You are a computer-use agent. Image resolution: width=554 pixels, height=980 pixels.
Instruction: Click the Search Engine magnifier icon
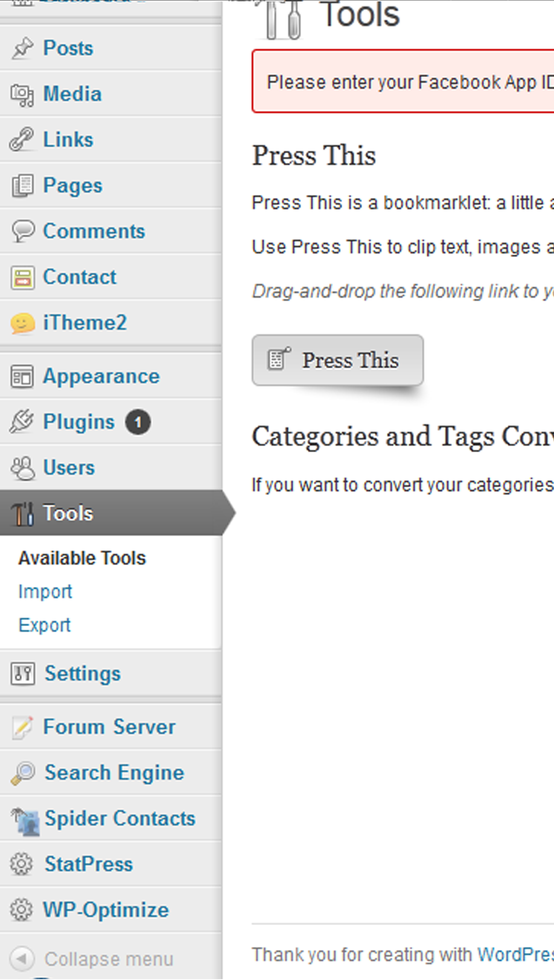(23, 773)
